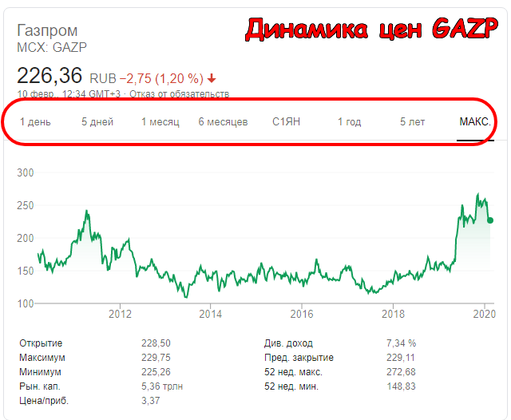Click the 'MCX: GAZP' ticker text
Image resolution: width=511 pixels, height=420 pixels.
pyautogui.click(x=52, y=48)
